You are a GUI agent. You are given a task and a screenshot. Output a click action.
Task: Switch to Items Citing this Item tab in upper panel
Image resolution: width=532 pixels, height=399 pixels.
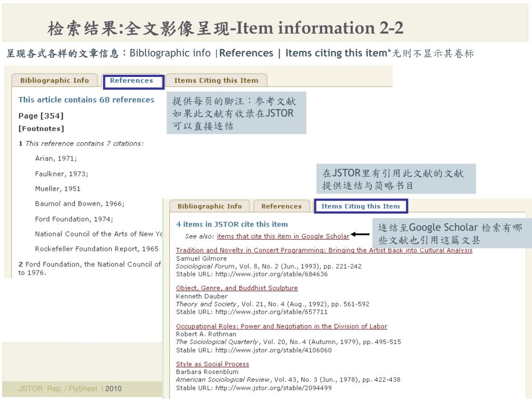(216, 81)
